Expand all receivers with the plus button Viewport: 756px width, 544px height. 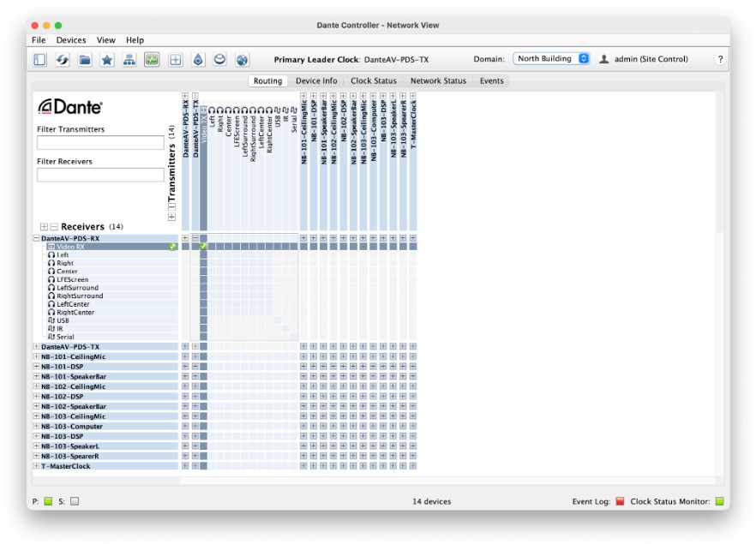click(44, 226)
